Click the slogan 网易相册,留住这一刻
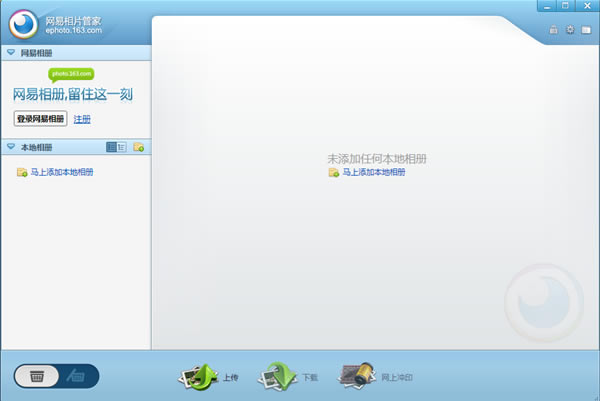 tap(73, 94)
